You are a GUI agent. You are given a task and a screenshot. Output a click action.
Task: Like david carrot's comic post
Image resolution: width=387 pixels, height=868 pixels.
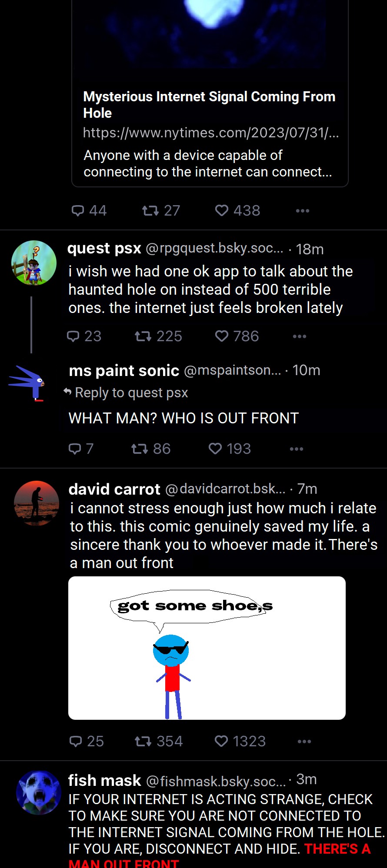tap(221, 741)
